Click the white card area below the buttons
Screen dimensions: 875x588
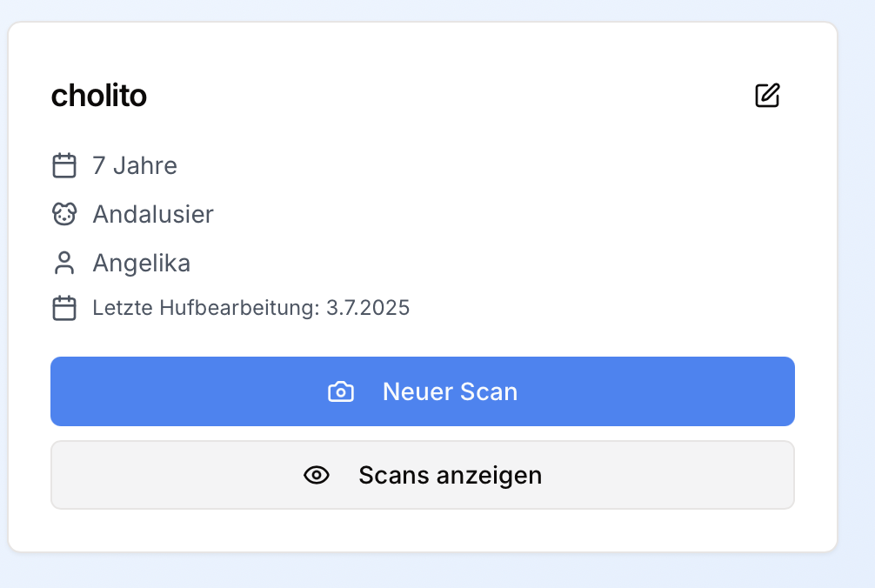(x=422, y=531)
